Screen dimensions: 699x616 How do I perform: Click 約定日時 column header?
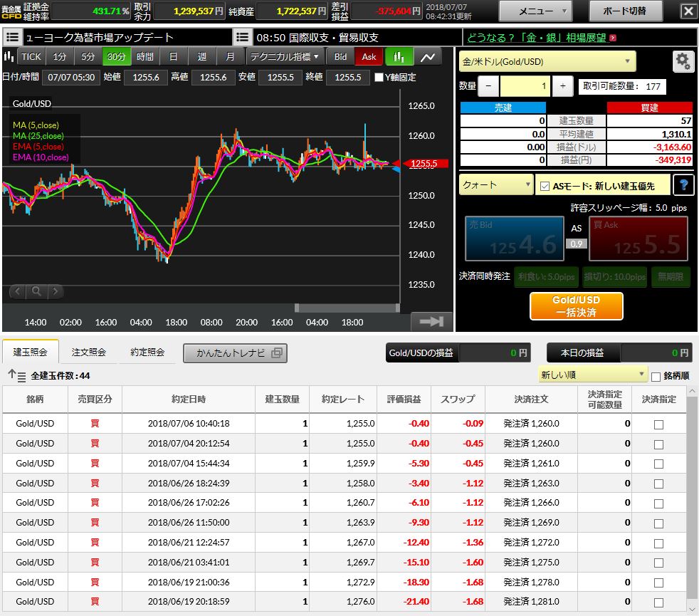tap(189, 400)
